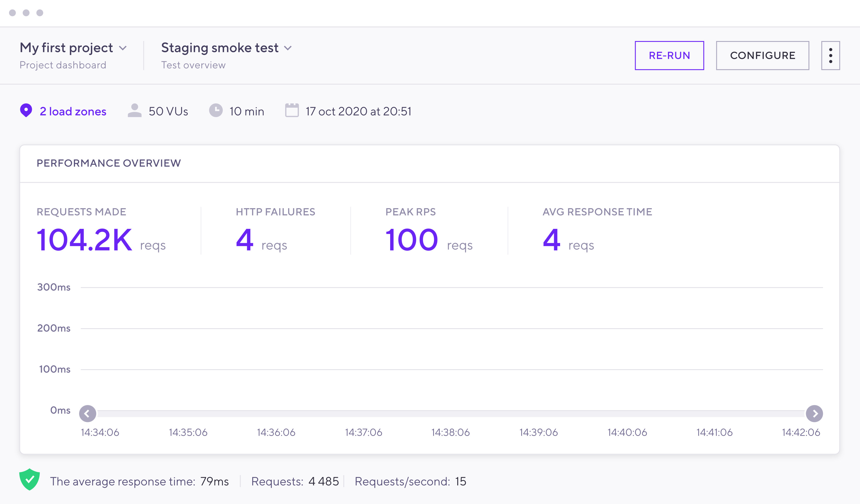Click the location pin icon
The image size is (860, 504).
click(x=26, y=110)
